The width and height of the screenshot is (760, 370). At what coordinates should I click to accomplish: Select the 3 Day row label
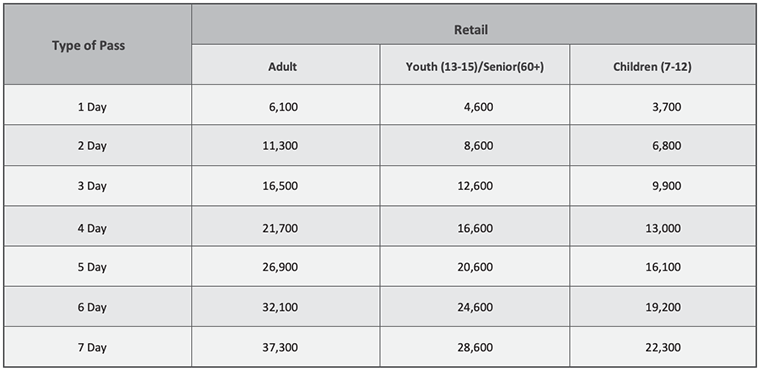click(97, 185)
